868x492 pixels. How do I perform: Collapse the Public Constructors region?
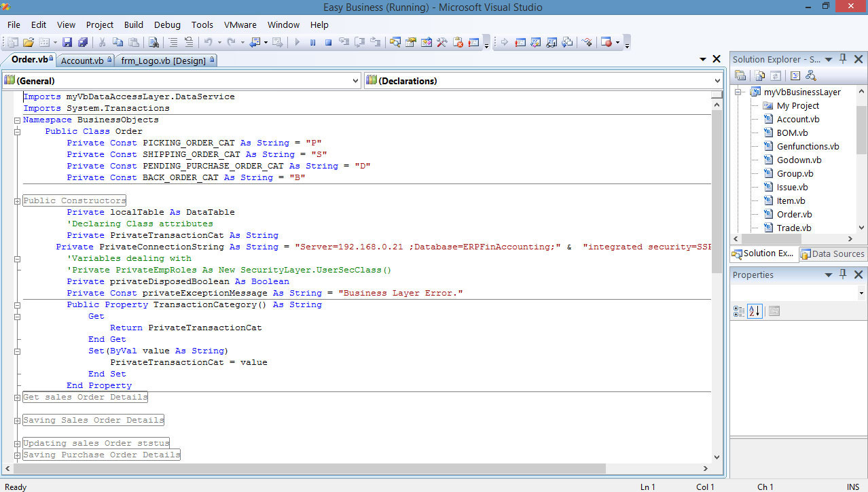coord(17,200)
